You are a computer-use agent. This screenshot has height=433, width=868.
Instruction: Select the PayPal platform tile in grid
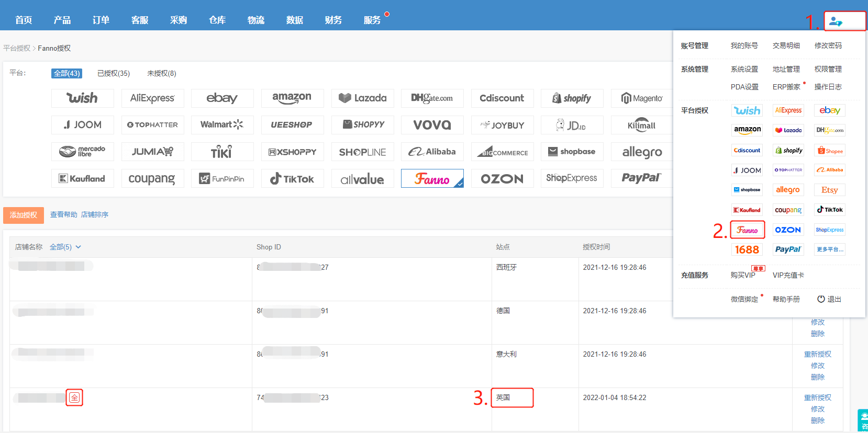pyautogui.click(x=642, y=178)
